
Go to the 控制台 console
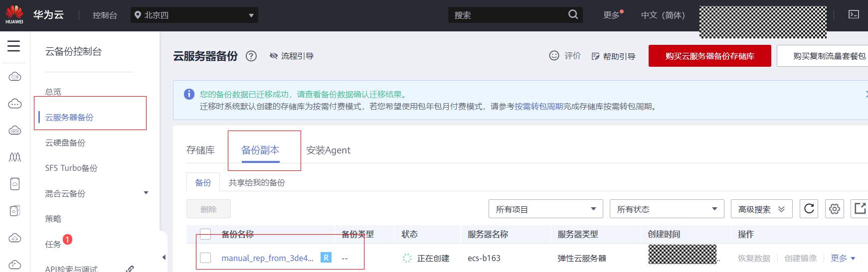[x=105, y=15]
